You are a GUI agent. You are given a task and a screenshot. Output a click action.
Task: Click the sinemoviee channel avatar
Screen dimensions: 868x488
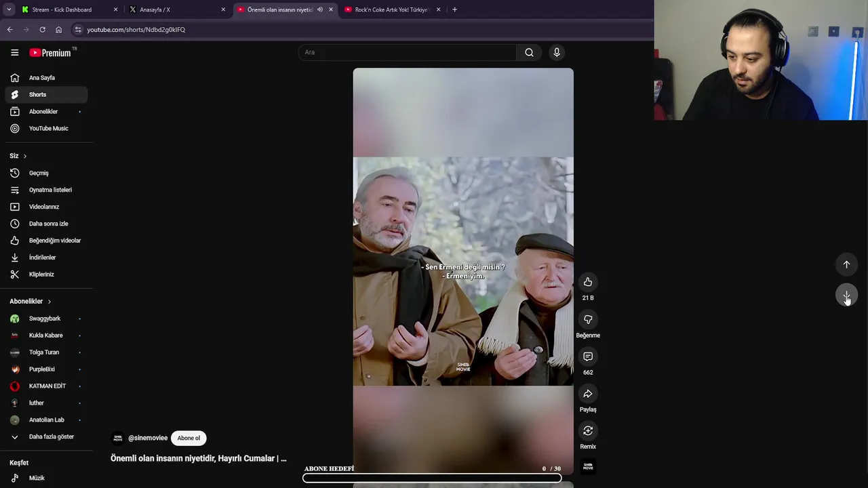point(117,438)
